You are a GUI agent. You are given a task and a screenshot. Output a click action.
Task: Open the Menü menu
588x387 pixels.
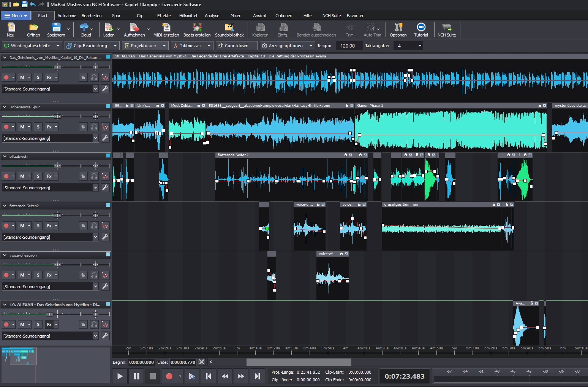[x=15, y=16]
